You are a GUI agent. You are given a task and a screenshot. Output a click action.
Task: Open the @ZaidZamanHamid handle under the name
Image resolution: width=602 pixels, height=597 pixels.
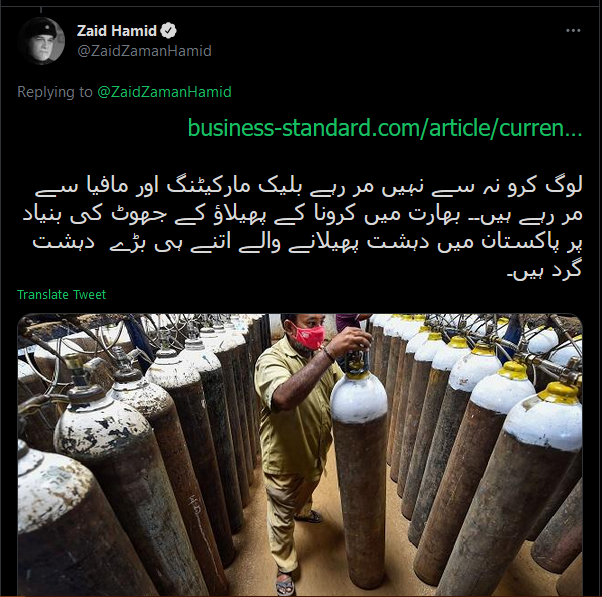[144, 51]
